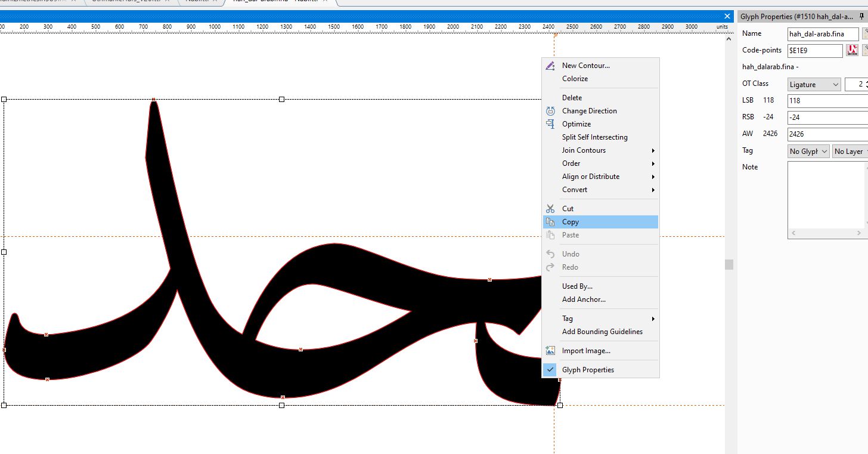Click the top node of the dal stroke
This screenshot has width=868, height=454.
point(153,100)
